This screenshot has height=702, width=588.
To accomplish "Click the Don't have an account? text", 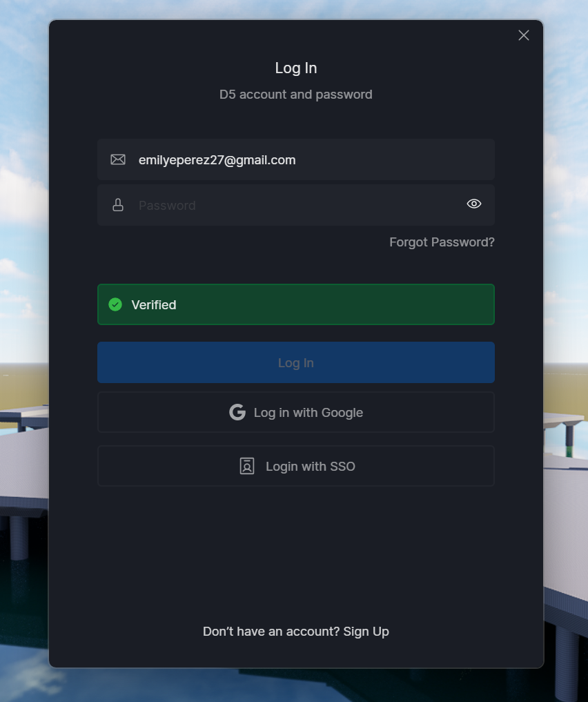I will click(x=271, y=632).
